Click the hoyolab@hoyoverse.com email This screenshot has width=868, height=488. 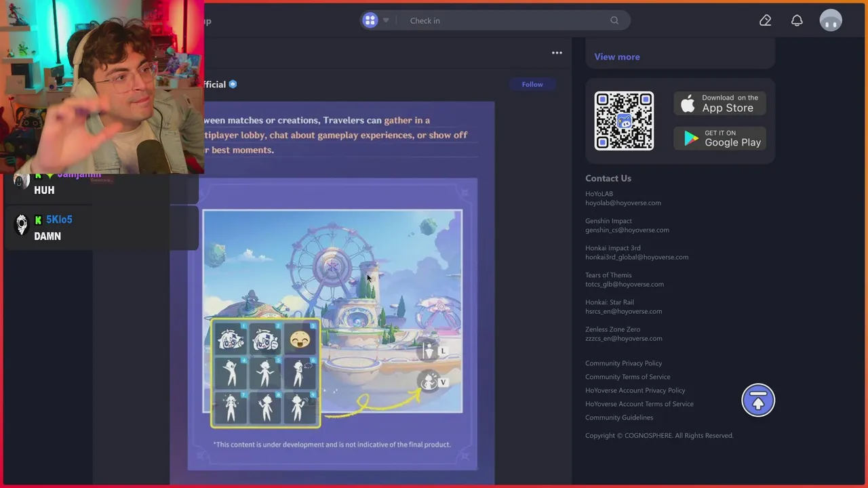click(x=623, y=203)
